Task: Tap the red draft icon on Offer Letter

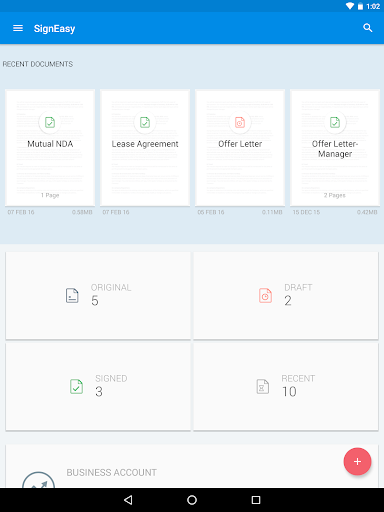Action: pos(240,122)
